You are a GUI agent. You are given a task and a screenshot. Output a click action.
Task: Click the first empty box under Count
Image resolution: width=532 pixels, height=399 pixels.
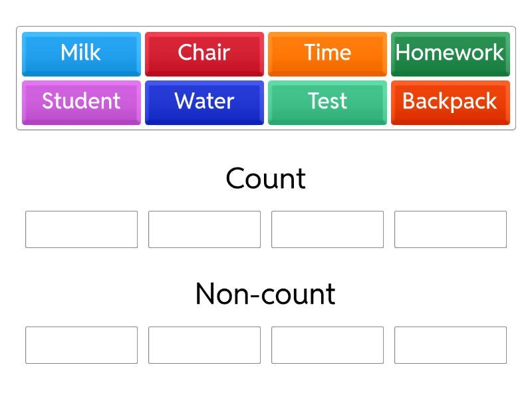coord(81,229)
